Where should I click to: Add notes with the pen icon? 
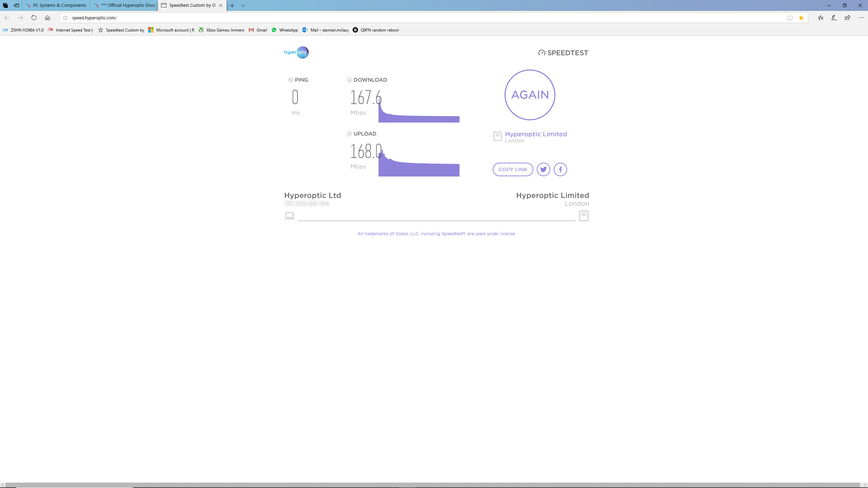834,18
